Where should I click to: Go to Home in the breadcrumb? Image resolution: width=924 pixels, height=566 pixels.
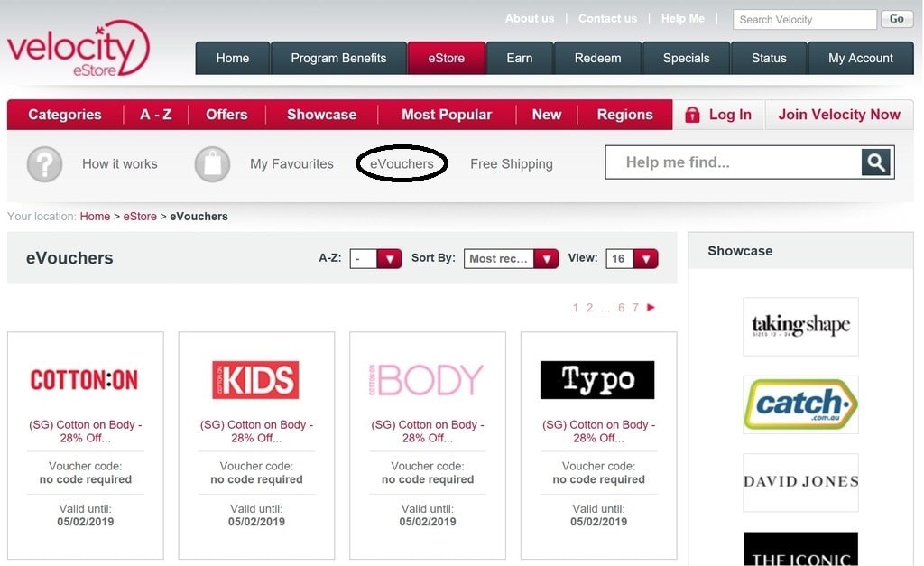[95, 217]
